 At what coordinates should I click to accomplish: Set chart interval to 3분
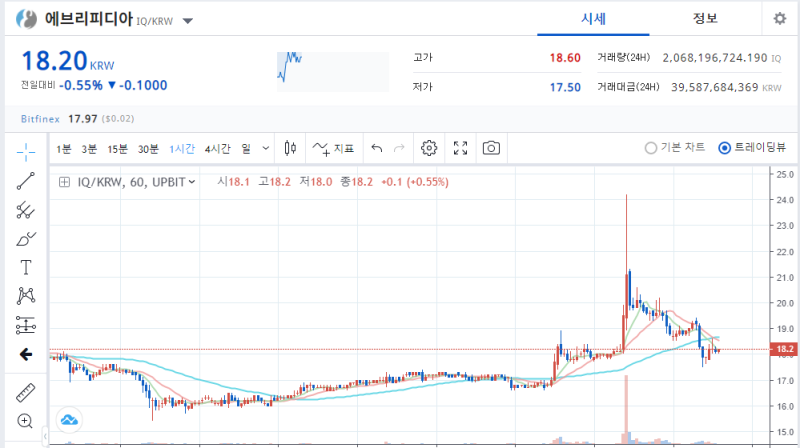89,149
